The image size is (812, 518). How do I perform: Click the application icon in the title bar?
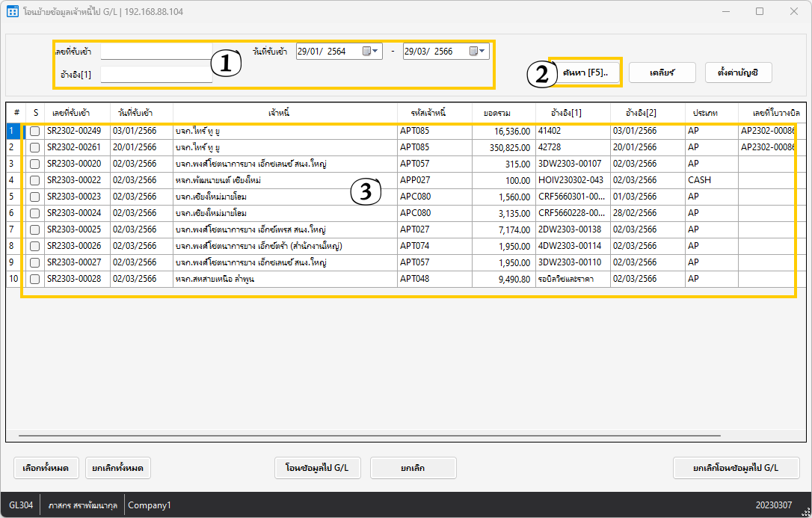(13, 12)
